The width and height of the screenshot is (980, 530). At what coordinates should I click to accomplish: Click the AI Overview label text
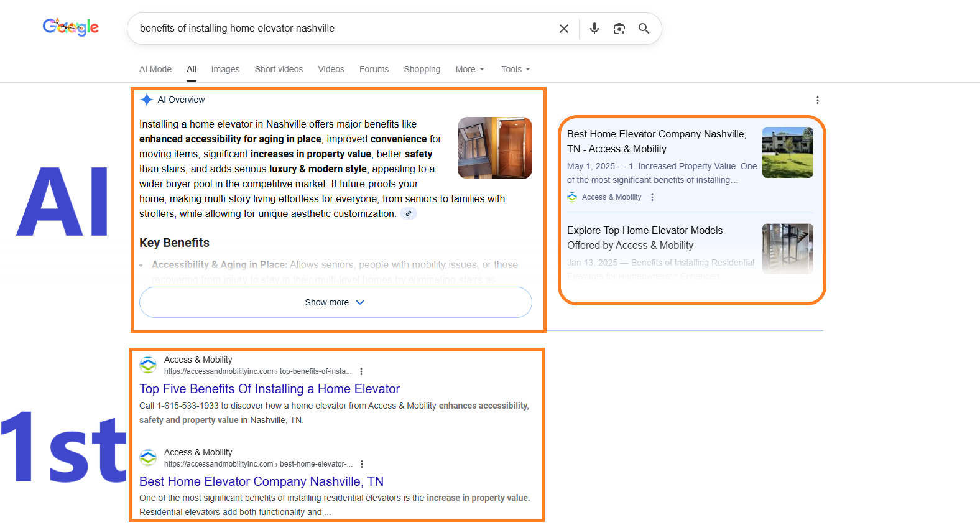(x=181, y=100)
